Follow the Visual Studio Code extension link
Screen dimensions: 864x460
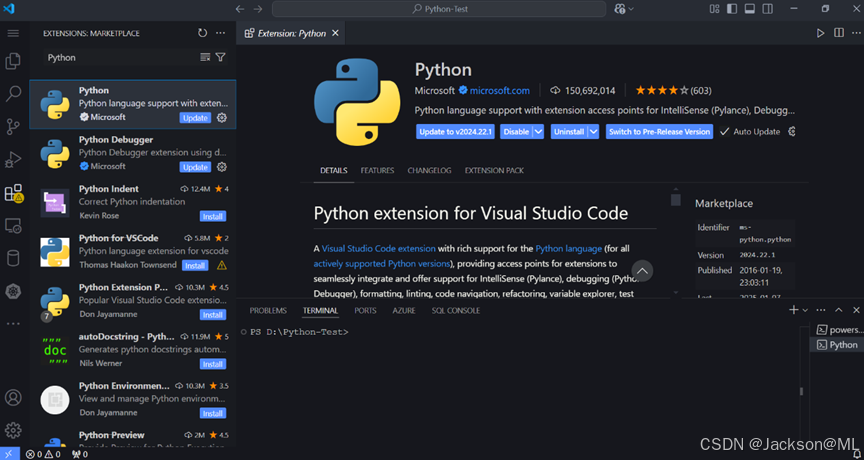[x=379, y=248]
